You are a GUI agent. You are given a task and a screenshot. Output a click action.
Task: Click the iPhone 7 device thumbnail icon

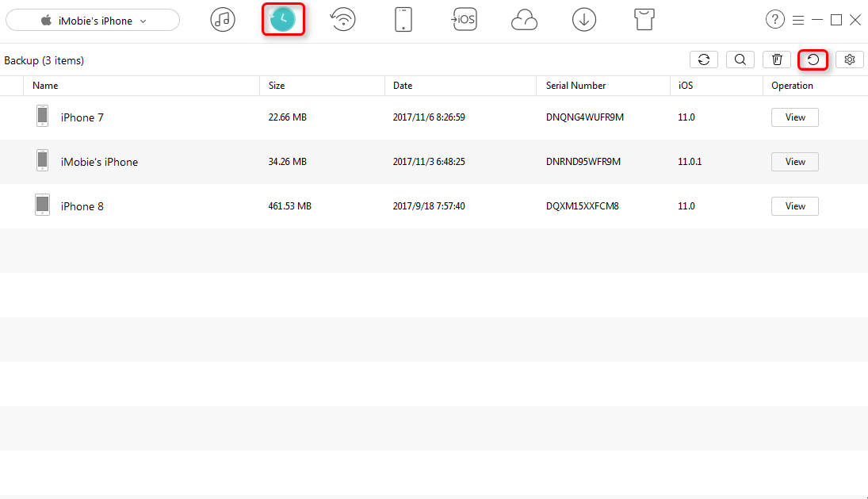[x=42, y=117]
